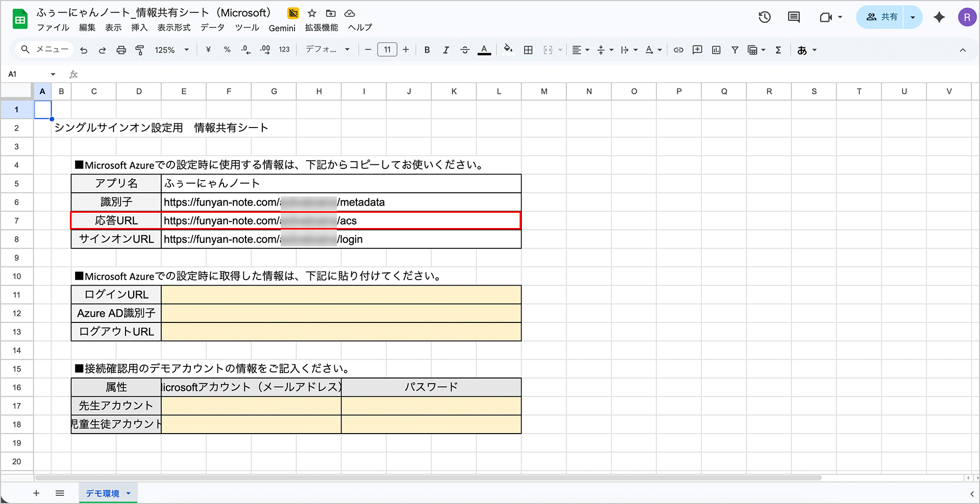Viewport: 980px width, 504px height.
Task: Click the Gemini sparkle icon
Action: (939, 17)
